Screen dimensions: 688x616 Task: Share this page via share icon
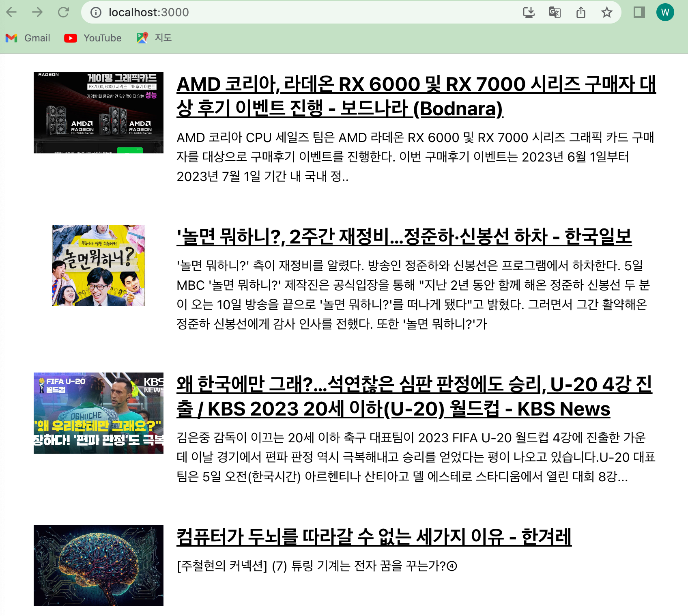point(580,13)
